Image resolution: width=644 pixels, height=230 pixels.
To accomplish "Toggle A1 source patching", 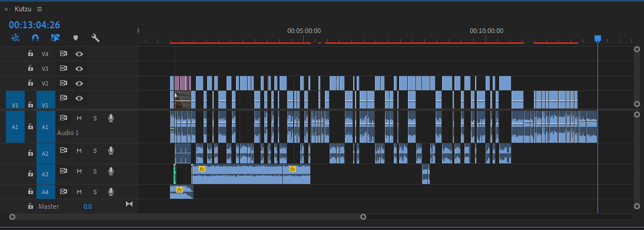I will 15,127.
